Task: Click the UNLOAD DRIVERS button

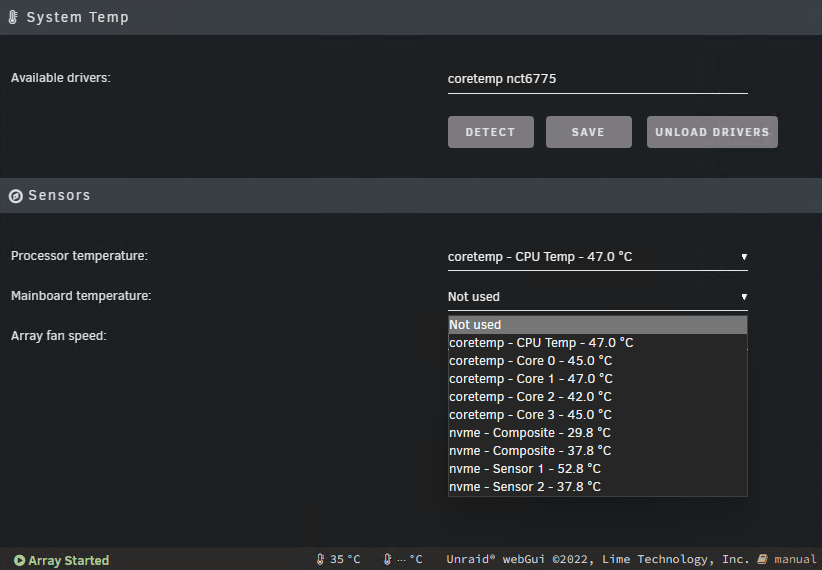Action: 712,132
